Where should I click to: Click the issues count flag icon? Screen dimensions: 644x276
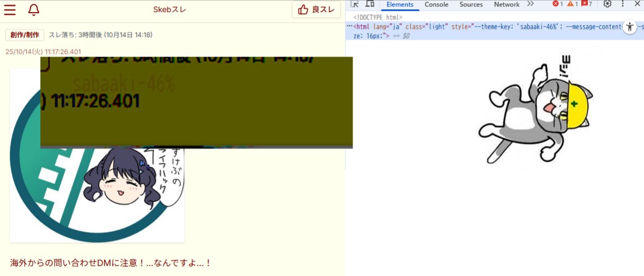587,4
